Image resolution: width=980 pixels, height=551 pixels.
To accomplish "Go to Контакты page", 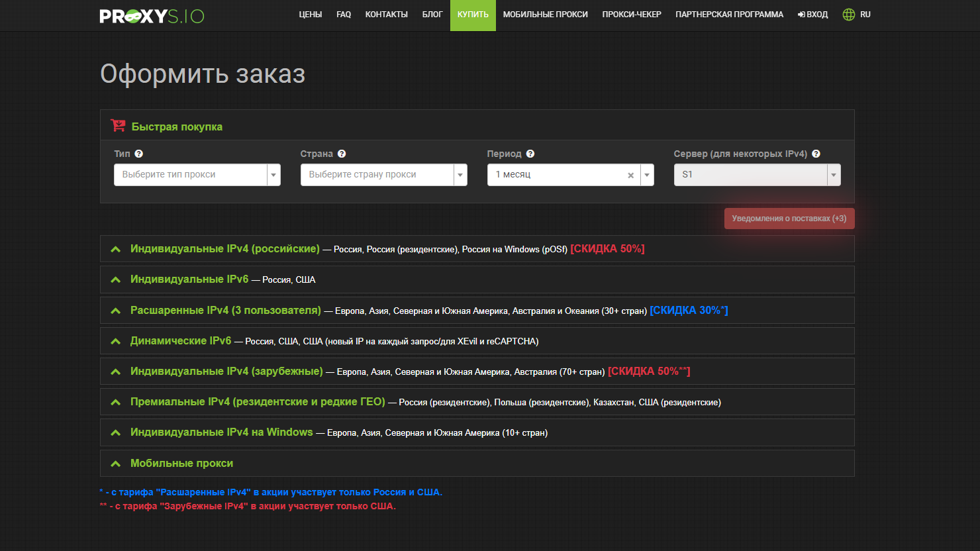I will [387, 15].
